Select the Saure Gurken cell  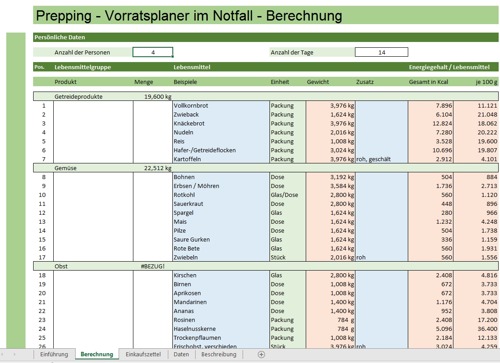pos(221,240)
